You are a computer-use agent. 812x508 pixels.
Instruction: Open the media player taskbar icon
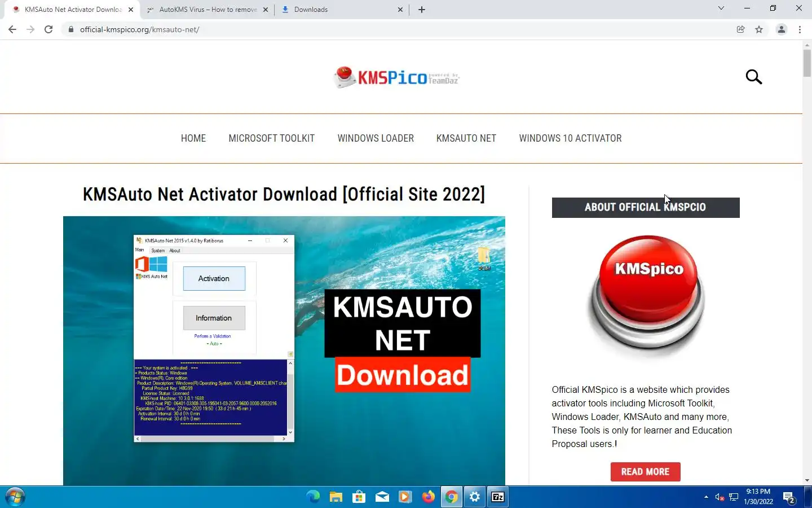pyautogui.click(x=405, y=497)
